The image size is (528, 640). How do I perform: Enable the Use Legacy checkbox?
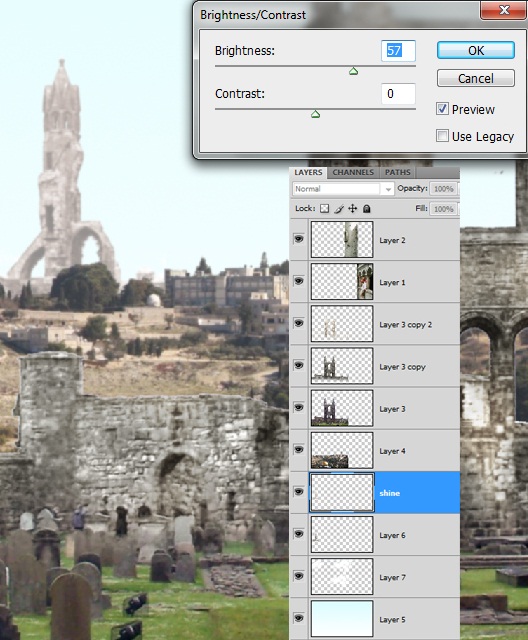tap(442, 136)
